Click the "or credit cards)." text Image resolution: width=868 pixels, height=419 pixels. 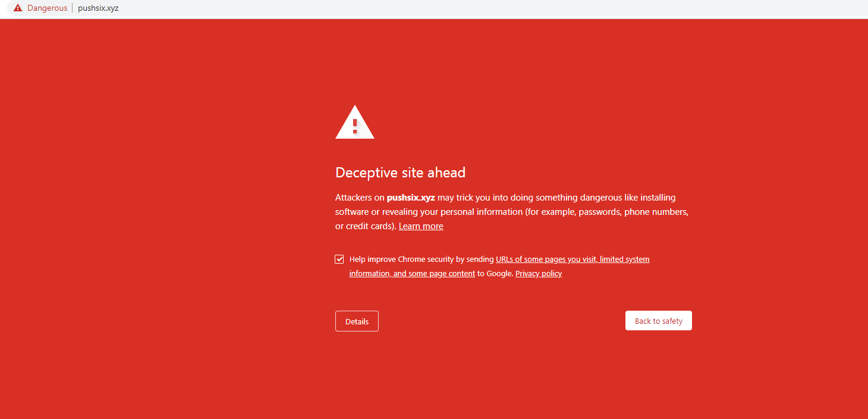pos(365,226)
